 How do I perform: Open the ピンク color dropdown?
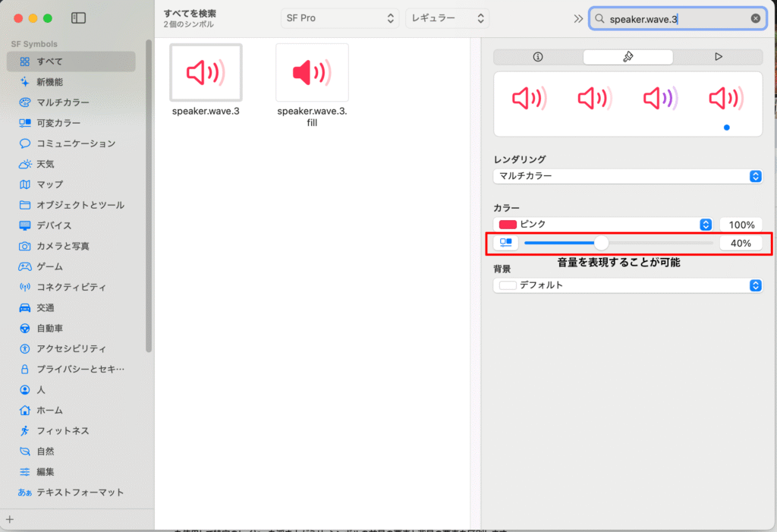click(602, 225)
